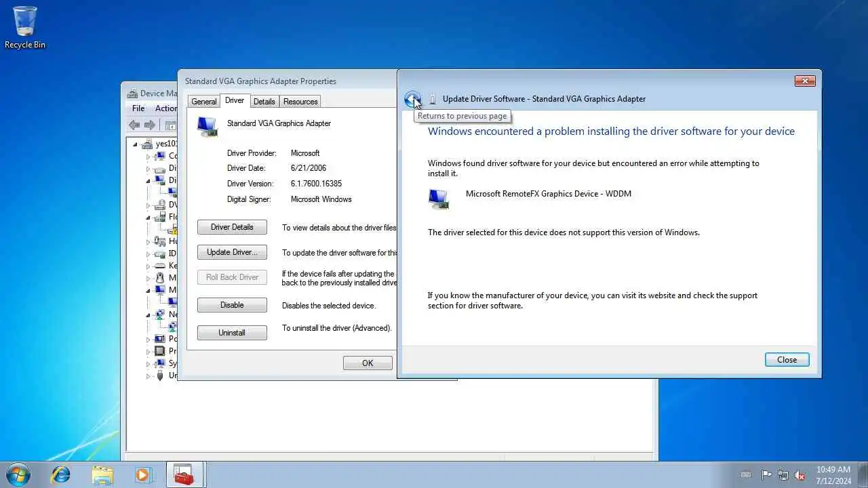The width and height of the screenshot is (868, 488).
Task: Select the Computer category icon in tree
Action: click(x=159, y=156)
